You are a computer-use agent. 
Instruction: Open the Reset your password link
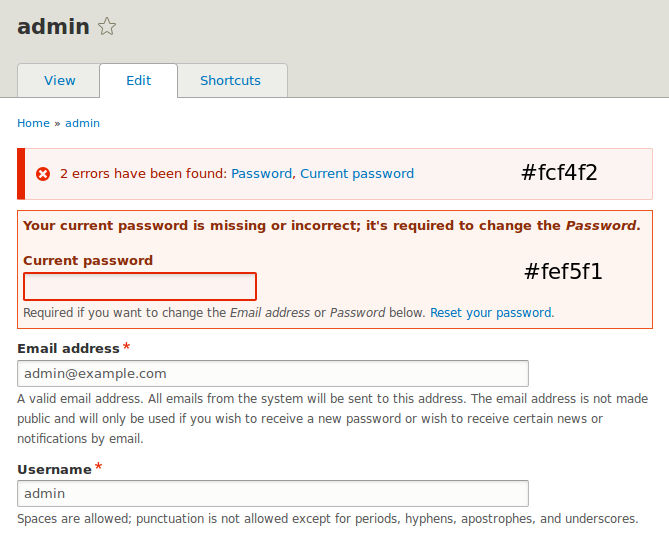pos(491,313)
